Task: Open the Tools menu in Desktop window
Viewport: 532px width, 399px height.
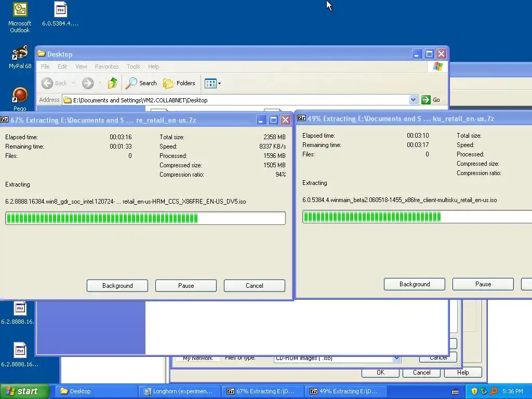Action: (x=134, y=66)
